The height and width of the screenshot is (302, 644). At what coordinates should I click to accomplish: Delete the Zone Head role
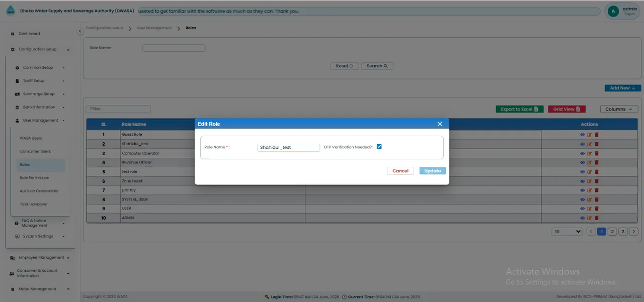pyautogui.click(x=597, y=181)
